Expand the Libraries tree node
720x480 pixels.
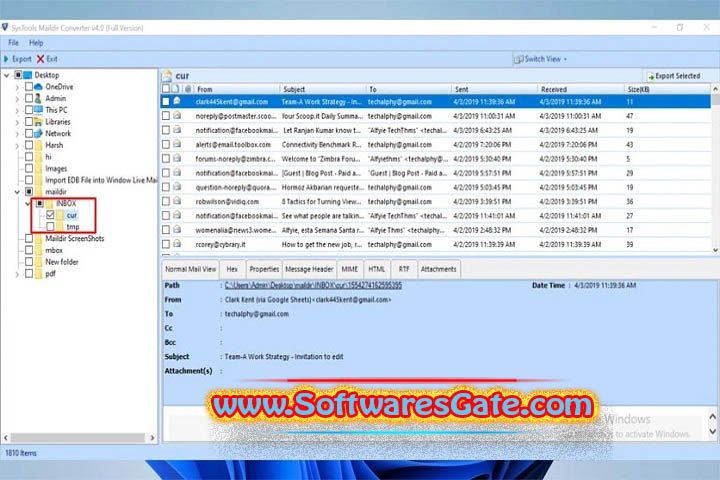pos(17,122)
